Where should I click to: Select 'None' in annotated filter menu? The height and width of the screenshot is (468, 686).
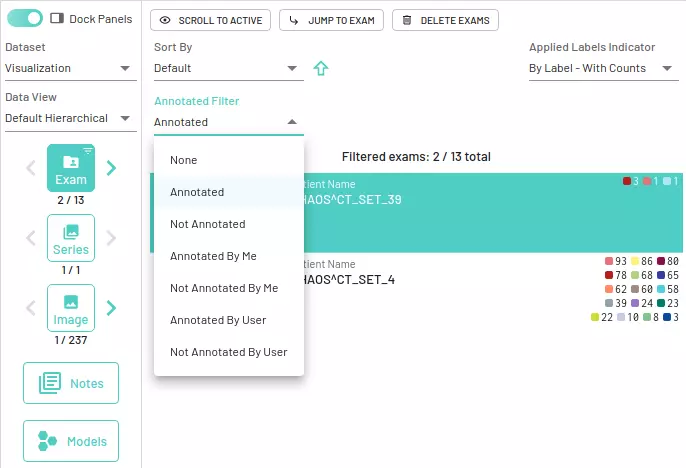coord(183,160)
